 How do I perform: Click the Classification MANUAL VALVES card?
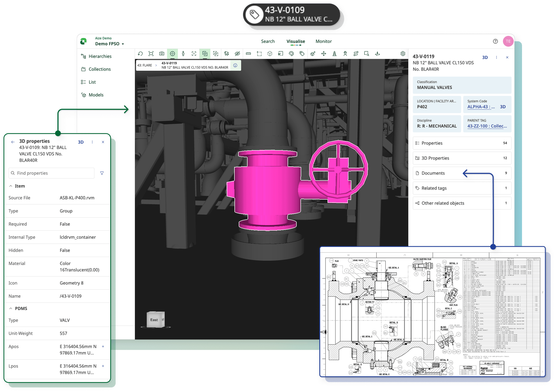click(462, 85)
